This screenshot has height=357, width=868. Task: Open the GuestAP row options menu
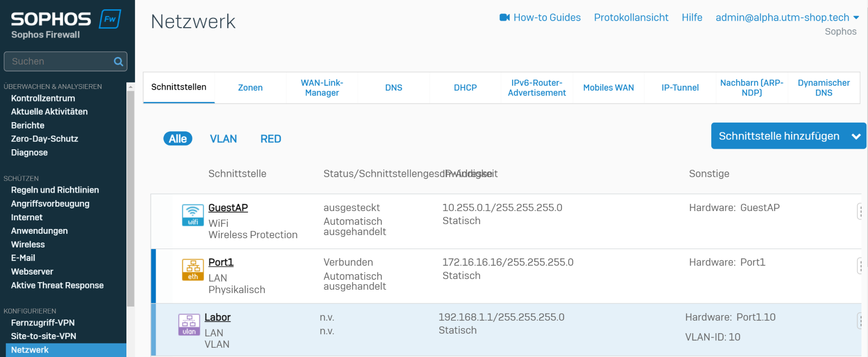click(860, 211)
